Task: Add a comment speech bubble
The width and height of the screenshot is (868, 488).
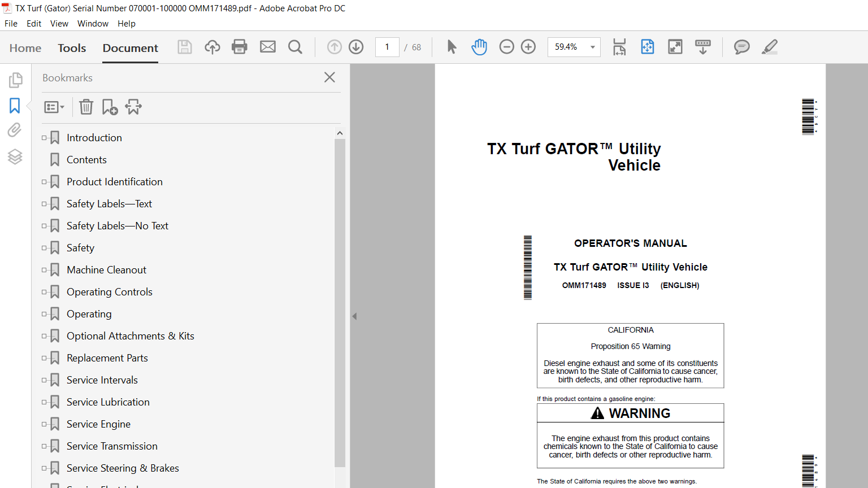Action: (x=741, y=47)
